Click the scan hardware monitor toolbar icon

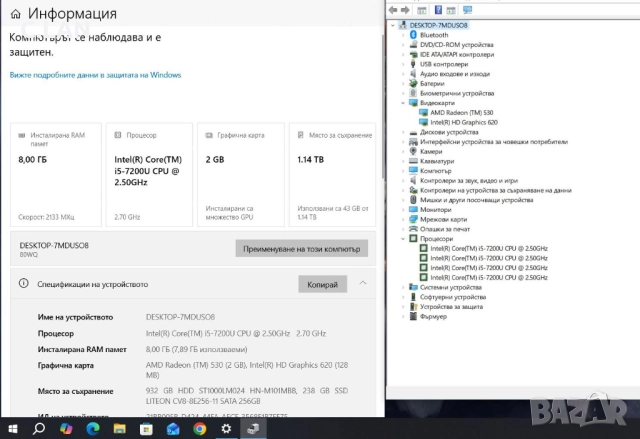coord(467,10)
